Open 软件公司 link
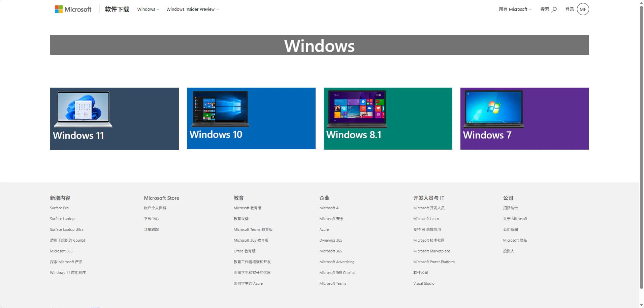This screenshot has height=308, width=644. pos(421,273)
